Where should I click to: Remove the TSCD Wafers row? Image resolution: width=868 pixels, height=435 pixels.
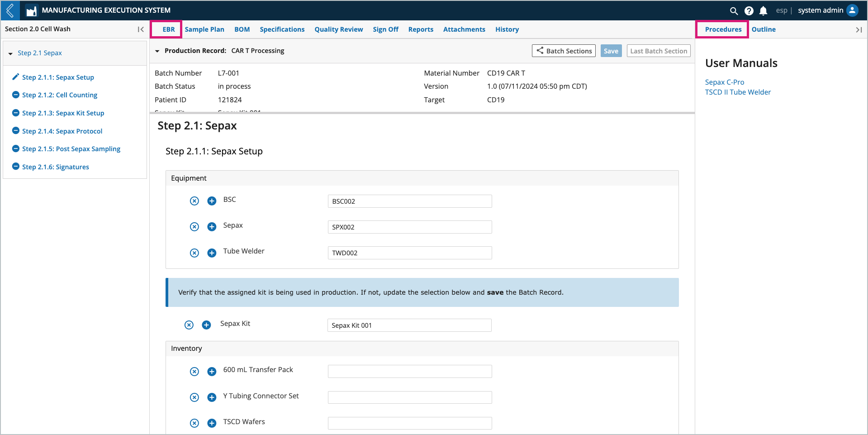pos(194,423)
